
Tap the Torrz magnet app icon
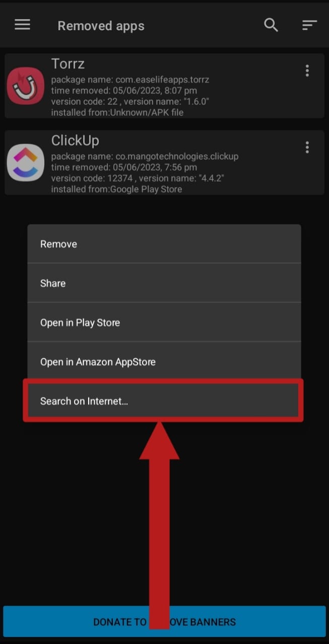click(26, 86)
